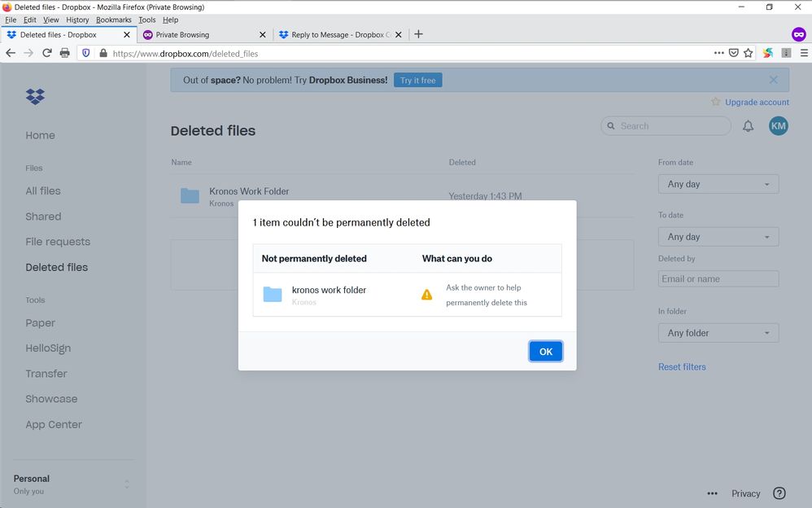Viewport: 812px width, 508px height.
Task: Switch the Personal account selector
Action: coord(72,484)
